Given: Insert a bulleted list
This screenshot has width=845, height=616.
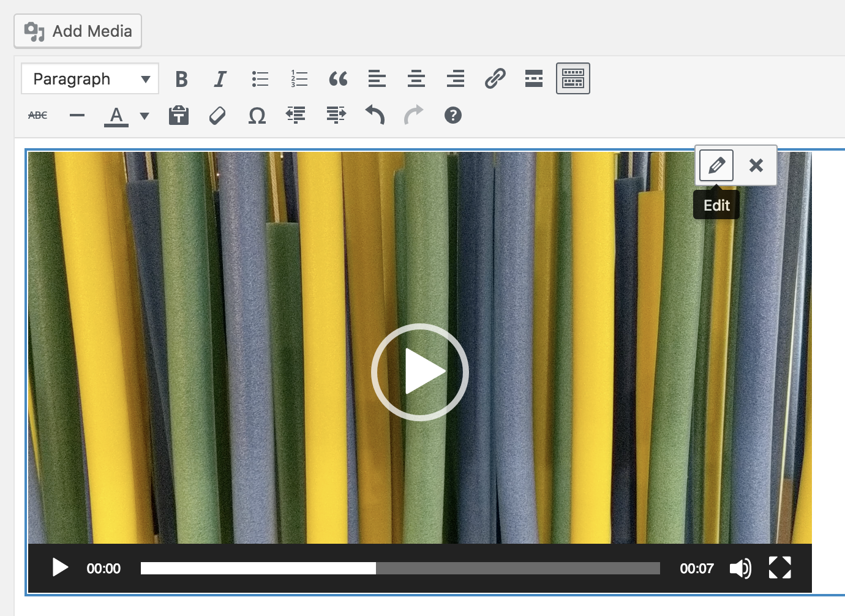Looking at the screenshot, I should (x=260, y=79).
